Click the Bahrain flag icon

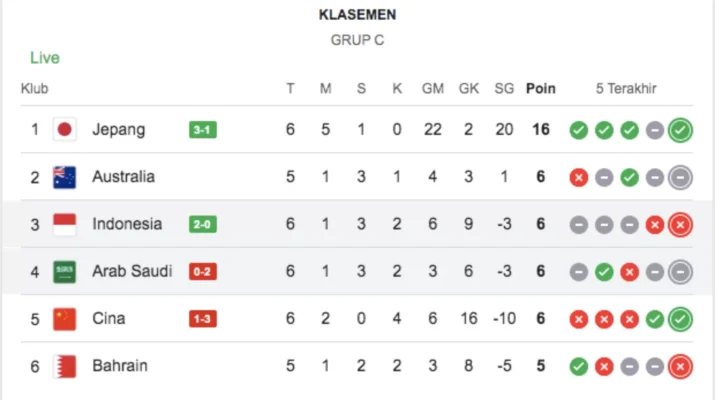[65, 366]
